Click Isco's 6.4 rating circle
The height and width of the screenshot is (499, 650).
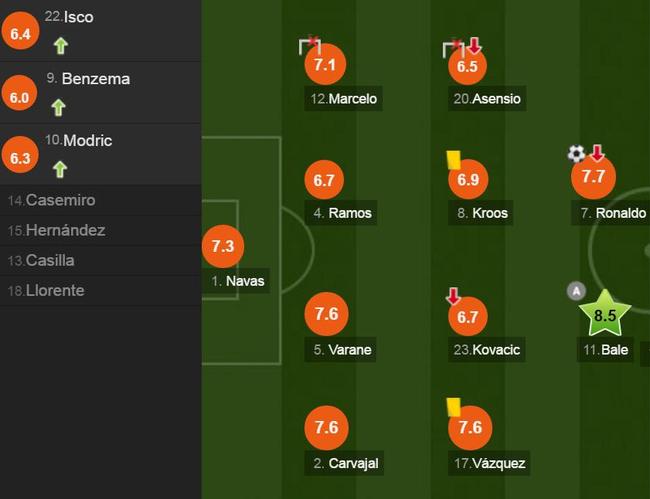[x=20, y=31]
